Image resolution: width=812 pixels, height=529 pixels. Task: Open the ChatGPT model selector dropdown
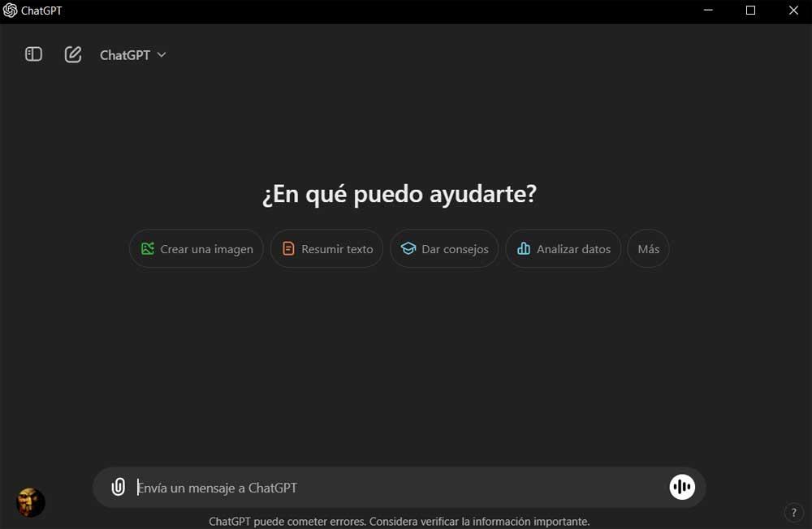pyautogui.click(x=132, y=55)
